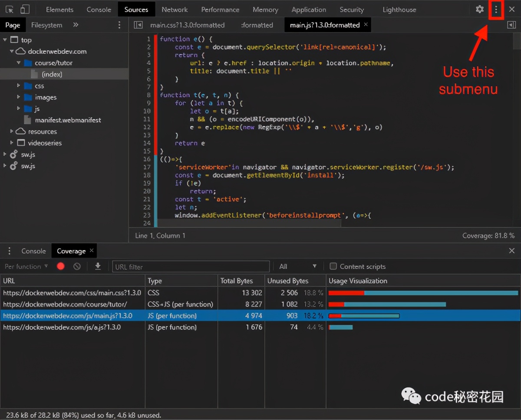The width and height of the screenshot is (521, 420).
Task: Expand the js folder in the file tree
Action: (x=18, y=109)
